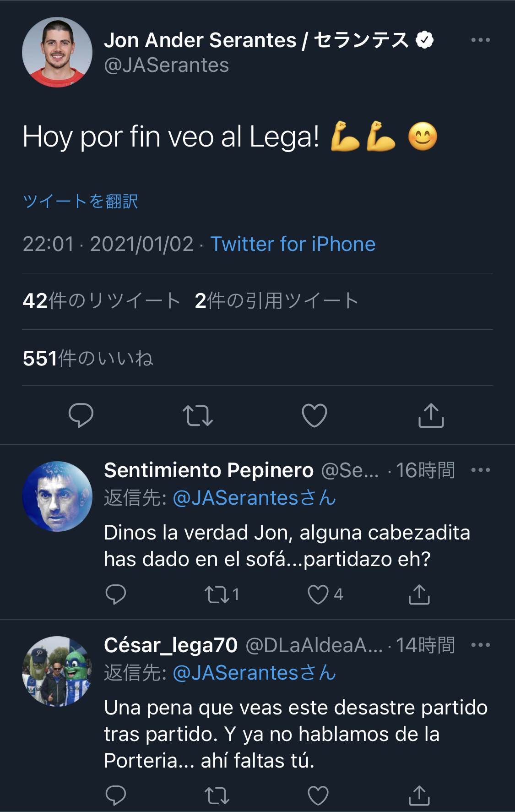This screenshot has height=812, width=515.
Task: Reply to César_lega70's comment
Action: click(x=115, y=796)
